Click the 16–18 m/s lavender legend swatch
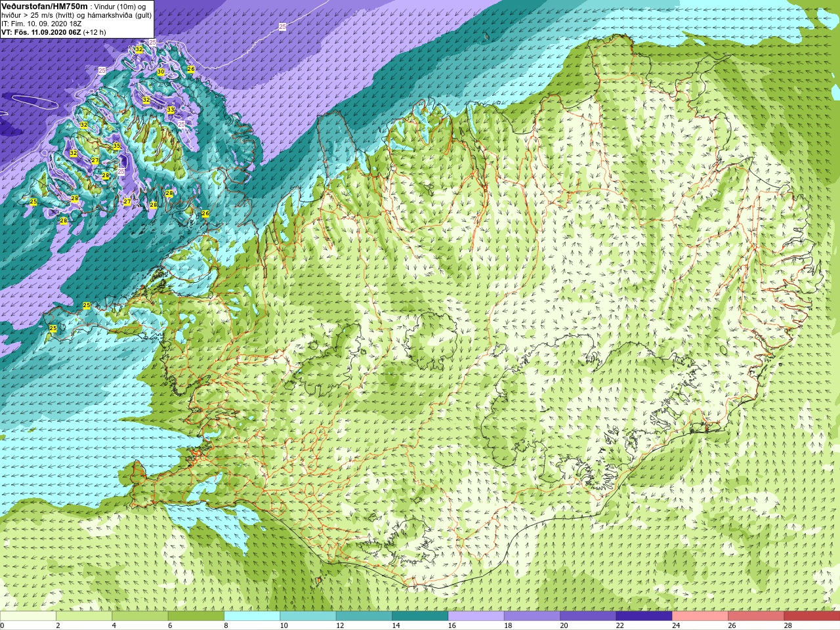Viewport: 840px width, 630px height. [476, 616]
